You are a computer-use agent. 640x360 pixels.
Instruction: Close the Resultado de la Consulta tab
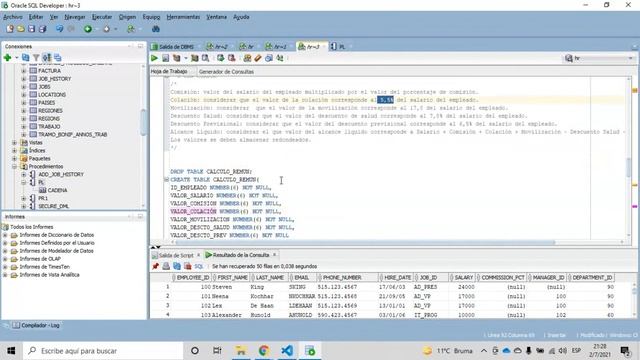[x=275, y=255]
